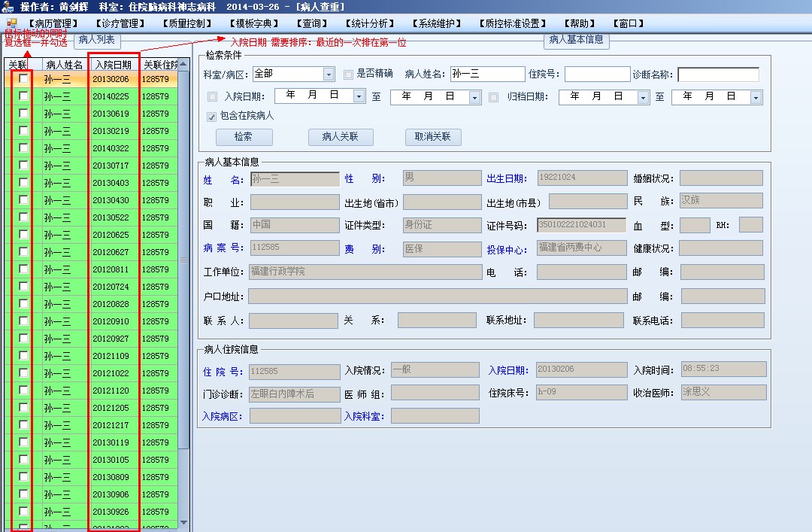Click the 病人姓名 search input field
The height and width of the screenshot is (532, 812).
pos(488,74)
